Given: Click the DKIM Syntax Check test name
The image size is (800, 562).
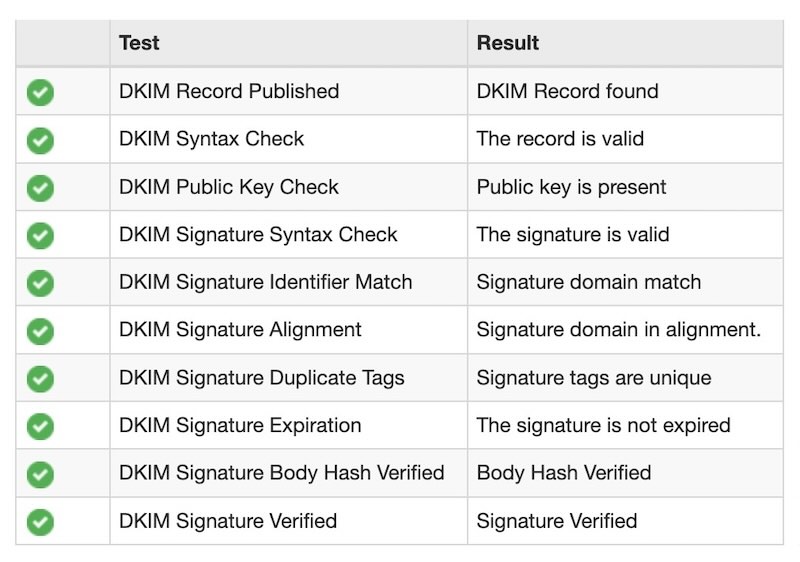Looking at the screenshot, I should (211, 139).
